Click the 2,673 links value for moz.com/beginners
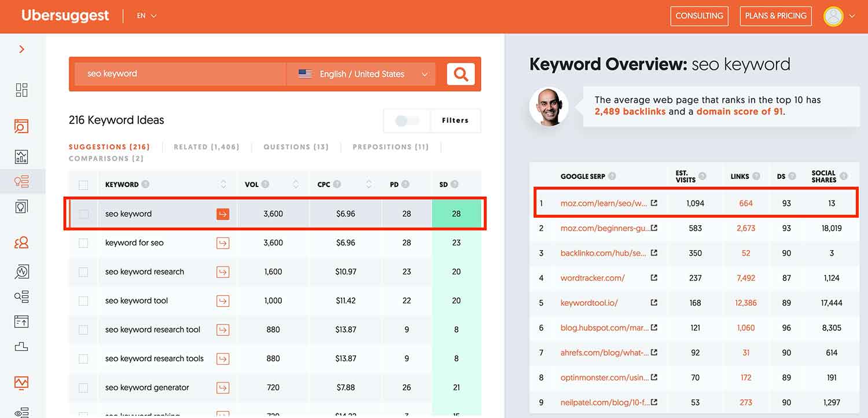868x418 pixels. pyautogui.click(x=745, y=228)
